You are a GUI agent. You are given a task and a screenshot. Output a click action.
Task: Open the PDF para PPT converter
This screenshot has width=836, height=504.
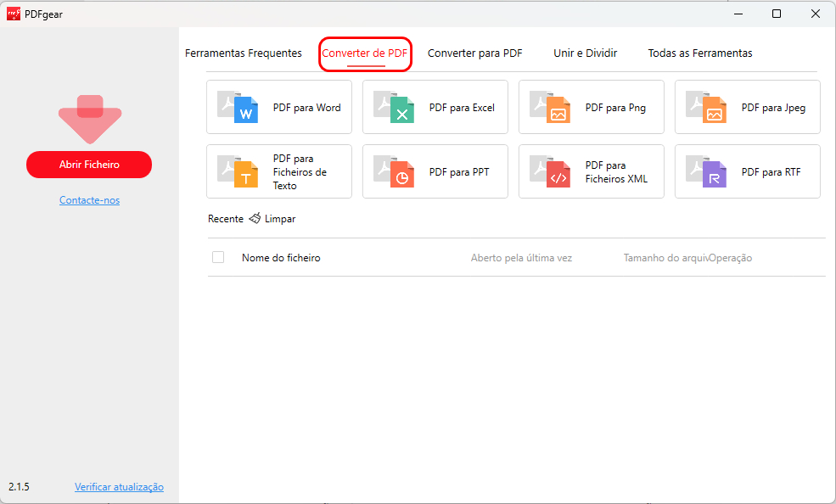point(435,171)
